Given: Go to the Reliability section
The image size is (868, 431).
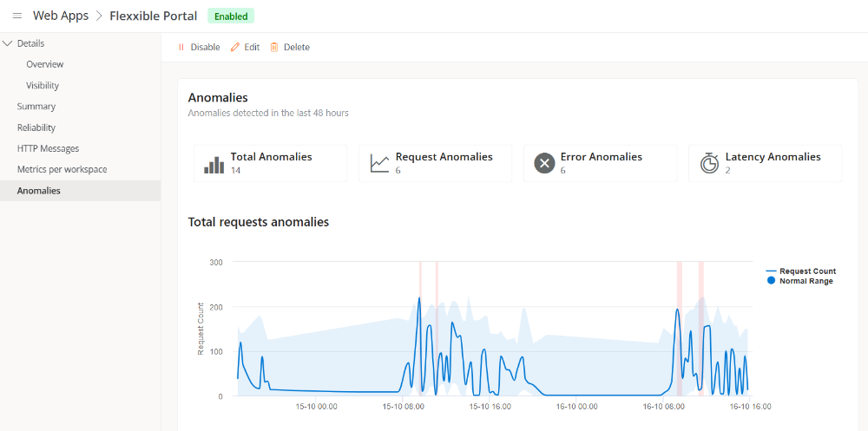Looking at the screenshot, I should pos(36,127).
